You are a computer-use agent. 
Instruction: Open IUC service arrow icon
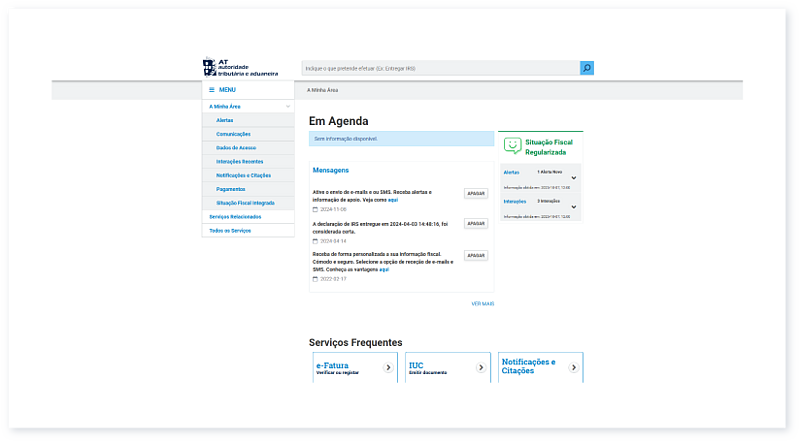pyautogui.click(x=481, y=368)
